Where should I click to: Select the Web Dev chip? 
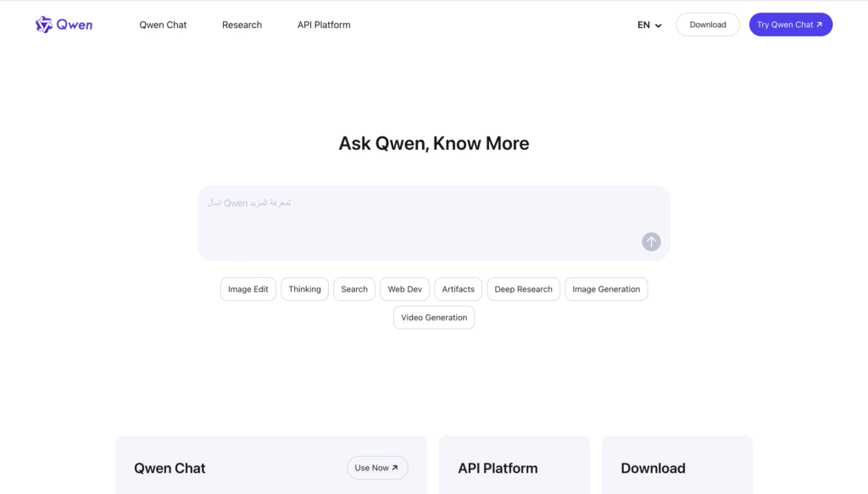pos(404,289)
